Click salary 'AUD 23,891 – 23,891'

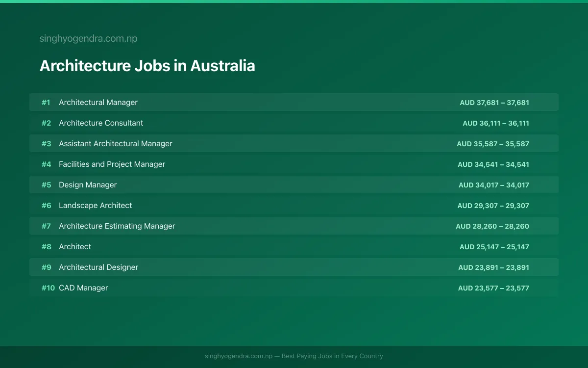(494, 267)
